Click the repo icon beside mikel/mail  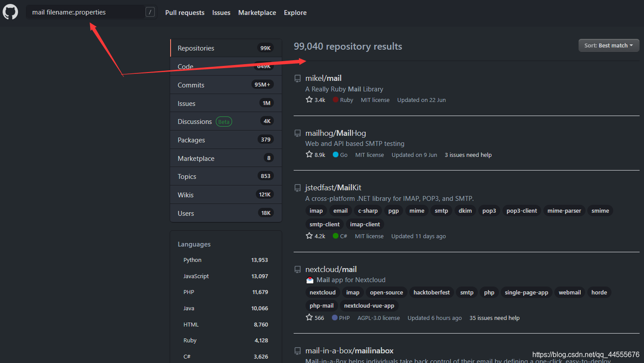tap(298, 79)
